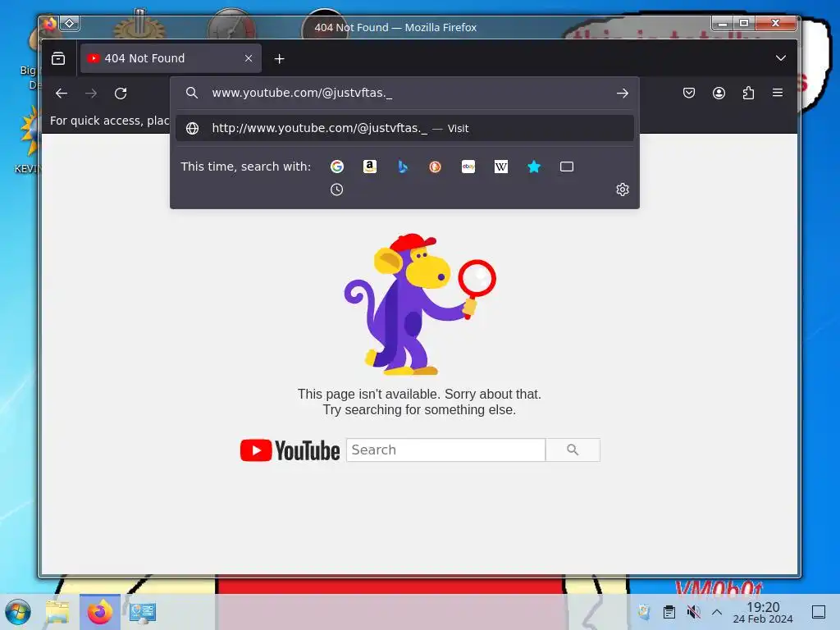Visit http://www.youtube.com/@justvftas._ suggestion
The width and height of the screenshot is (840, 630).
coord(404,128)
